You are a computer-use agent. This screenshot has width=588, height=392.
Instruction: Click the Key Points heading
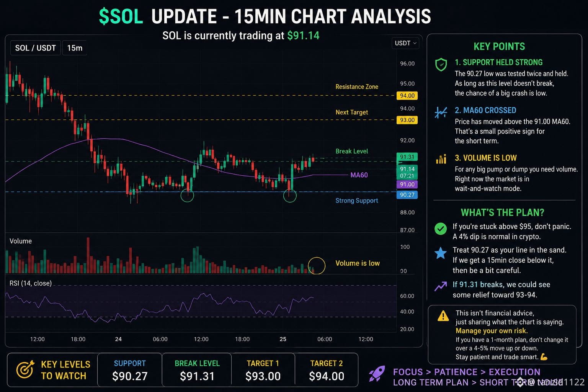tap(499, 47)
